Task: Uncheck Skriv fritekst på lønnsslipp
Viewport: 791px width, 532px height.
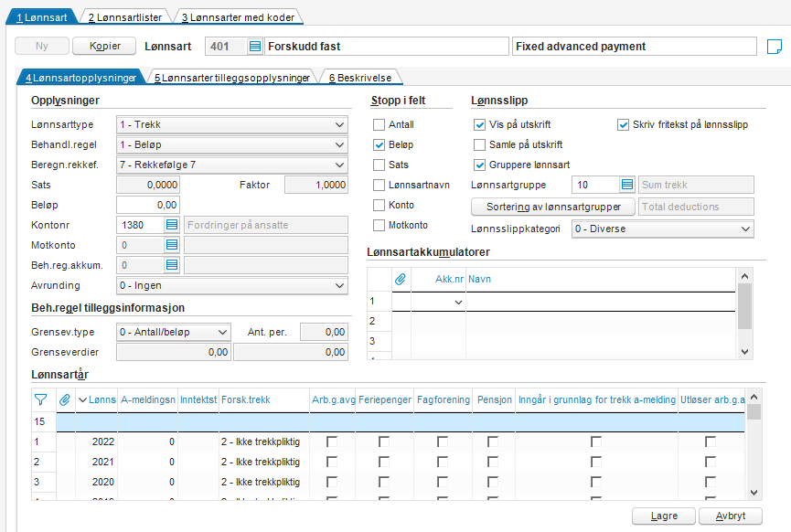Action: point(623,124)
